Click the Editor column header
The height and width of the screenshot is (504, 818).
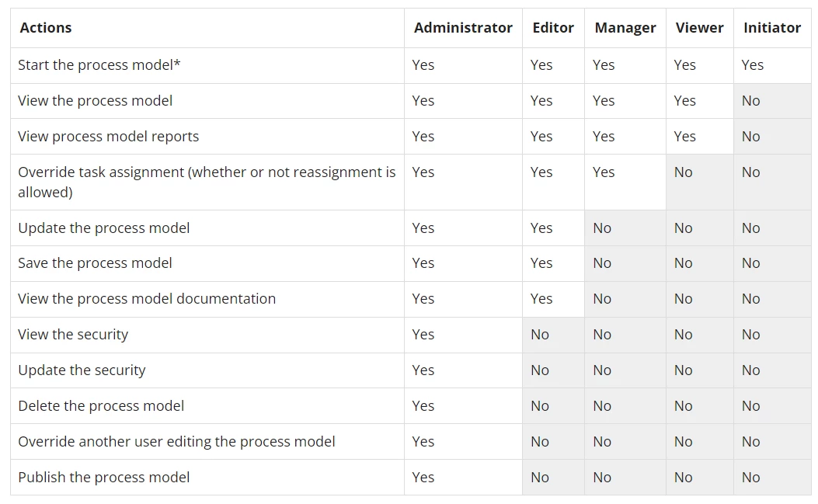tap(553, 28)
